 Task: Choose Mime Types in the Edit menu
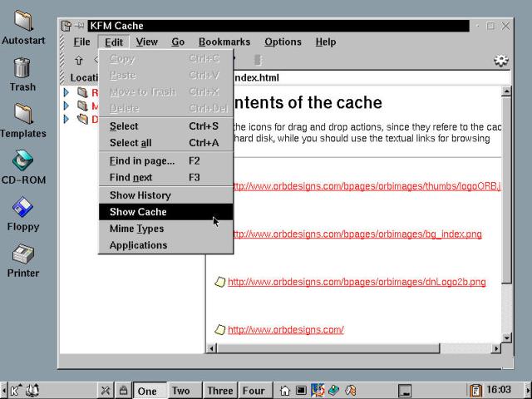click(x=136, y=229)
